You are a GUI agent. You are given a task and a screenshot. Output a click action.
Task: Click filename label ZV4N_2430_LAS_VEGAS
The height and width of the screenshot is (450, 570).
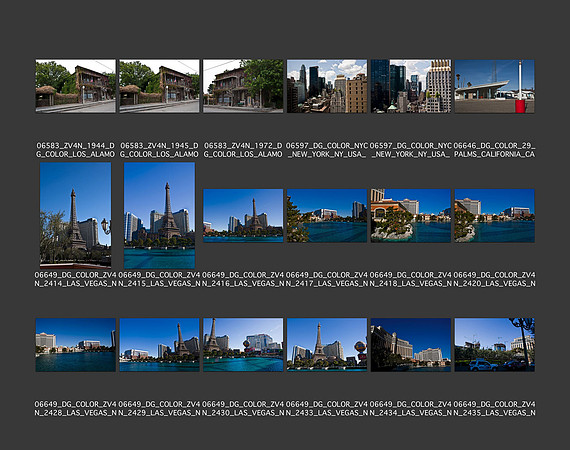coord(243,409)
